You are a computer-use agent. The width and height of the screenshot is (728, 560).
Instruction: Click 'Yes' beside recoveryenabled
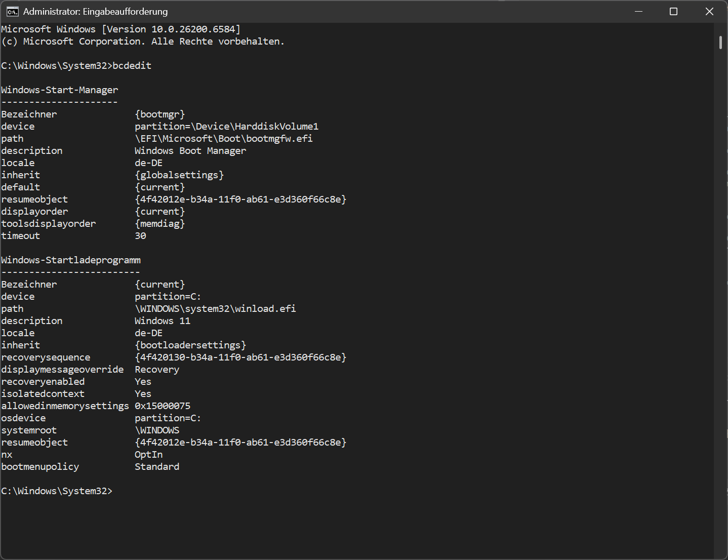(x=143, y=382)
